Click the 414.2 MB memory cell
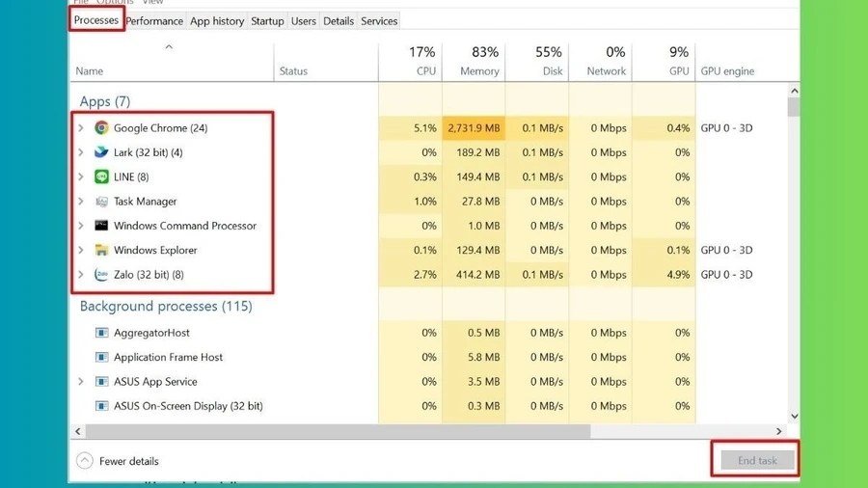Viewport: 868px width, 488px height. [x=474, y=275]
